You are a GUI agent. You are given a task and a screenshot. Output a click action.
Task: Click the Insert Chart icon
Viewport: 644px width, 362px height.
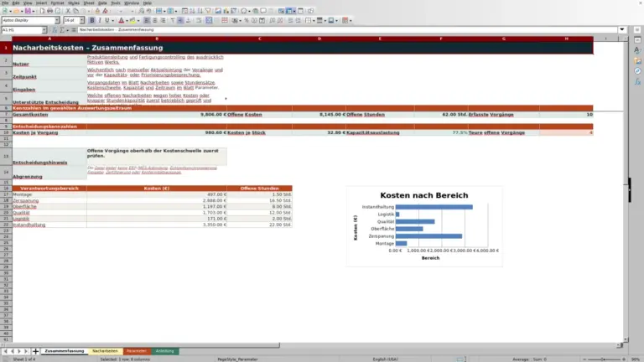[226, 11]
